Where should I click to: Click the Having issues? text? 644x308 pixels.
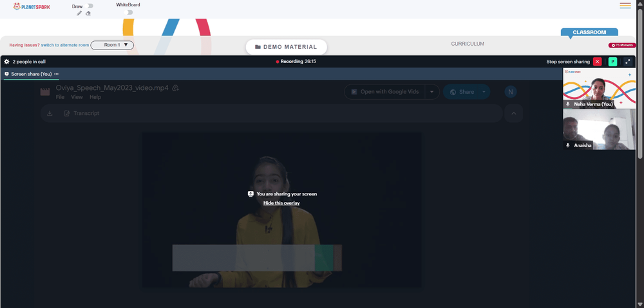point(24,45)
